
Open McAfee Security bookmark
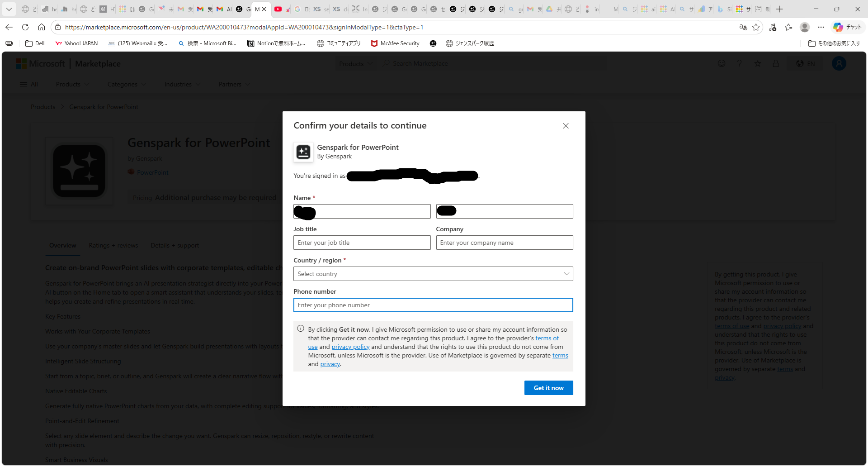point(395,43)
